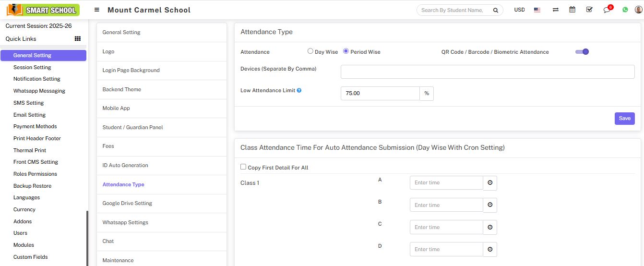Open the language flag selector

[537, 10]
